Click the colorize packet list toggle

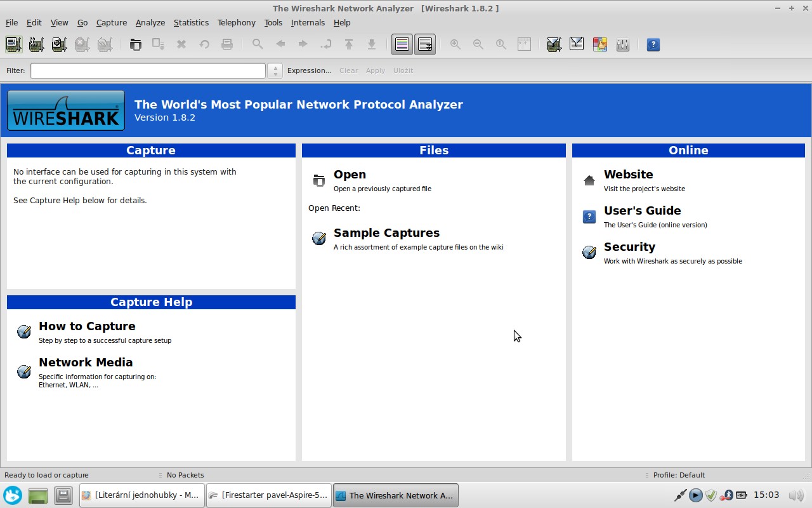(402, 44)
